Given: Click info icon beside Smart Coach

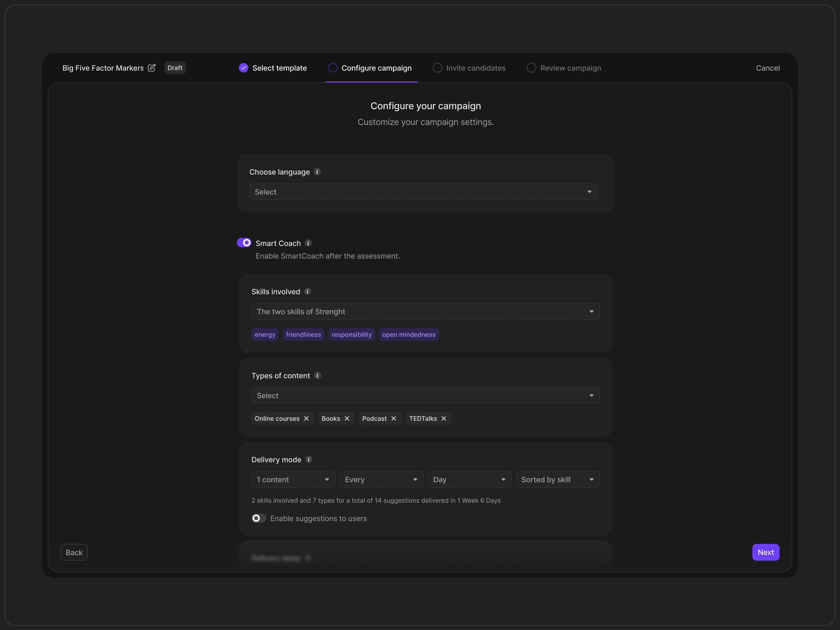Looking at the screenshot, I should click(x=308, y=243).
